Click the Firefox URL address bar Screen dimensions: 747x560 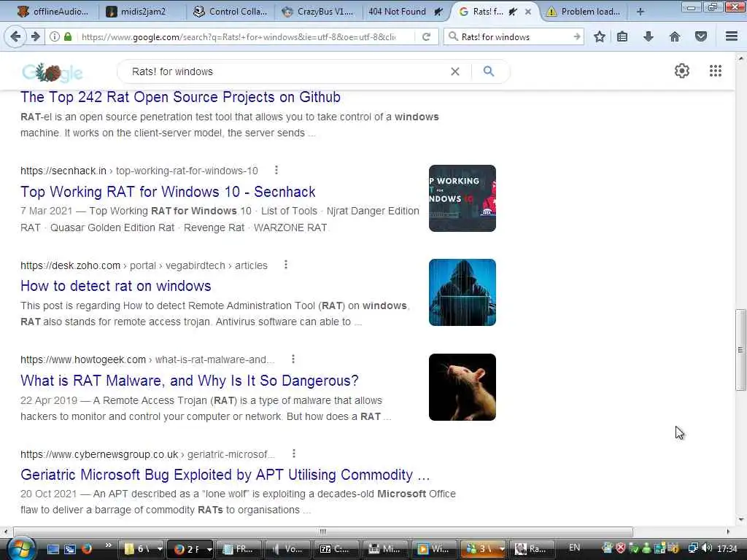click(x=239, y=36)
